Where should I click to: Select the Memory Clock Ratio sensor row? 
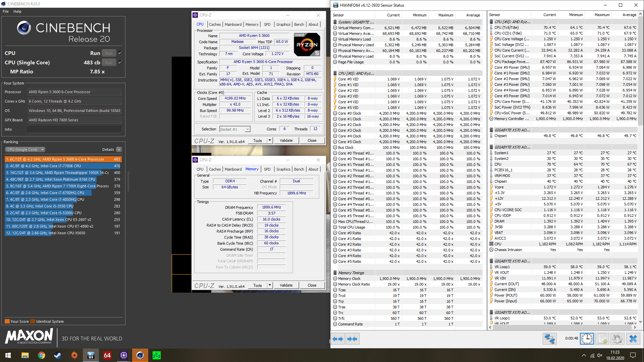407,284
